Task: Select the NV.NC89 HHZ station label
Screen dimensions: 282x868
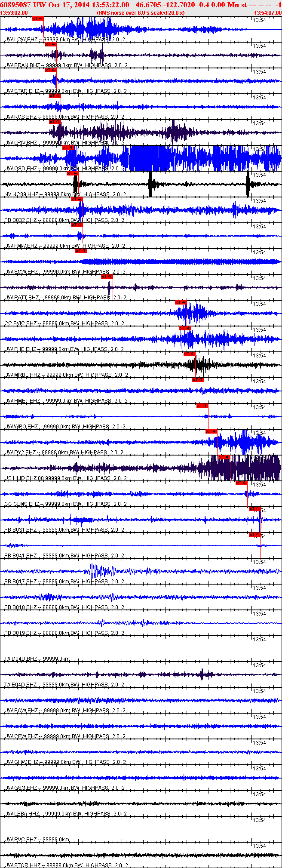Action: point(21,194)
